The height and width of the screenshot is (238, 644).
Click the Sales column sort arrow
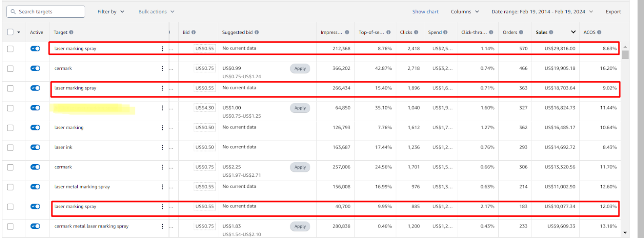[x=573, y=32]
